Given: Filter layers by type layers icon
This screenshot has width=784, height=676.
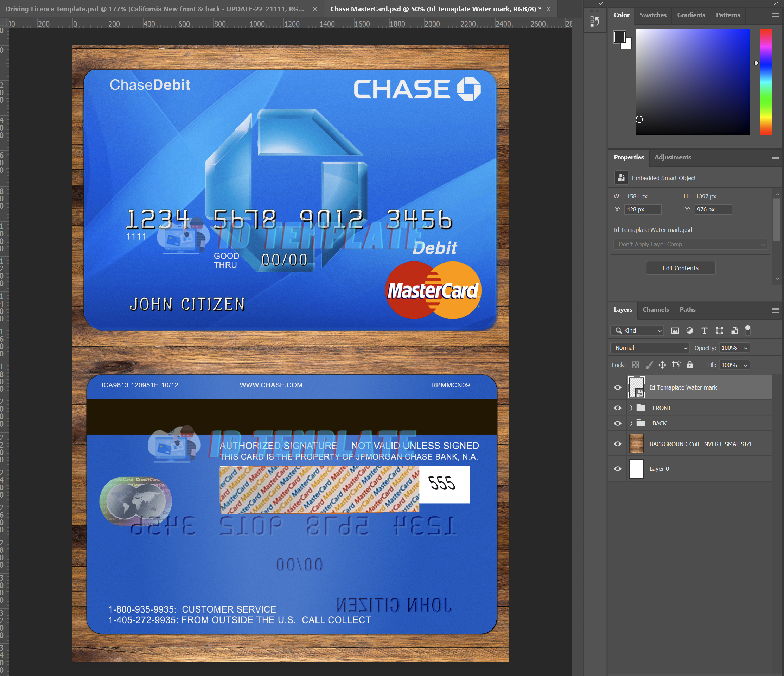Looking at the screenshot, I should (x=704, y=330).
